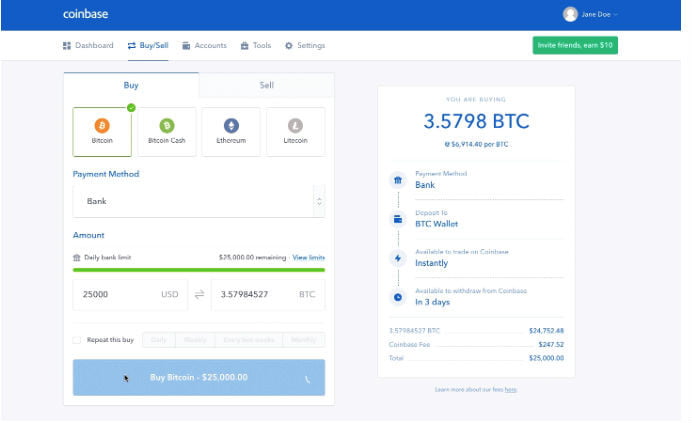The image size is (692, 423).
Task: Open the Accounts navigation tab
Action: [x=204, y=46]
